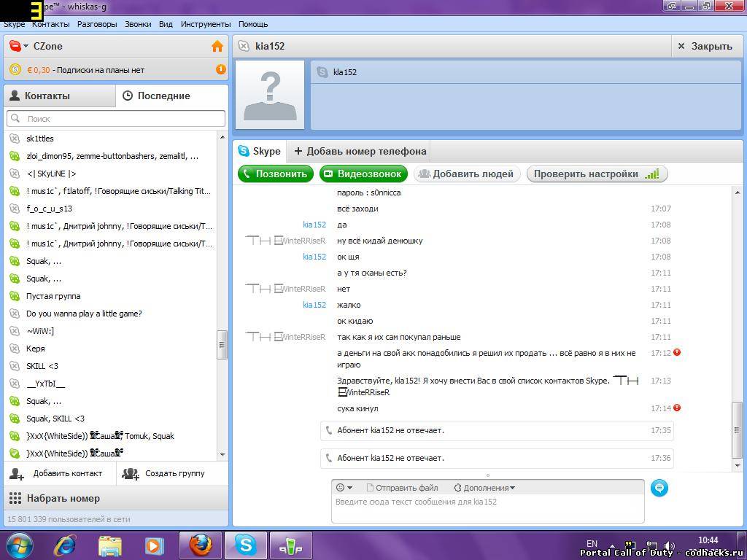Click the Skype taskbar button
Image resolution: width=747 pixels, height=560 pixels.
tap(246, 545)
